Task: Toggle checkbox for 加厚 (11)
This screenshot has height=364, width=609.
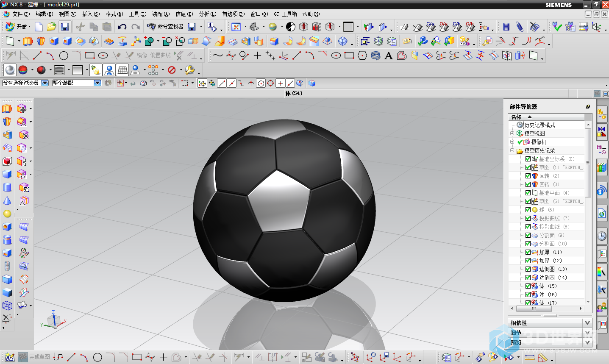Action: pos(528,252)
